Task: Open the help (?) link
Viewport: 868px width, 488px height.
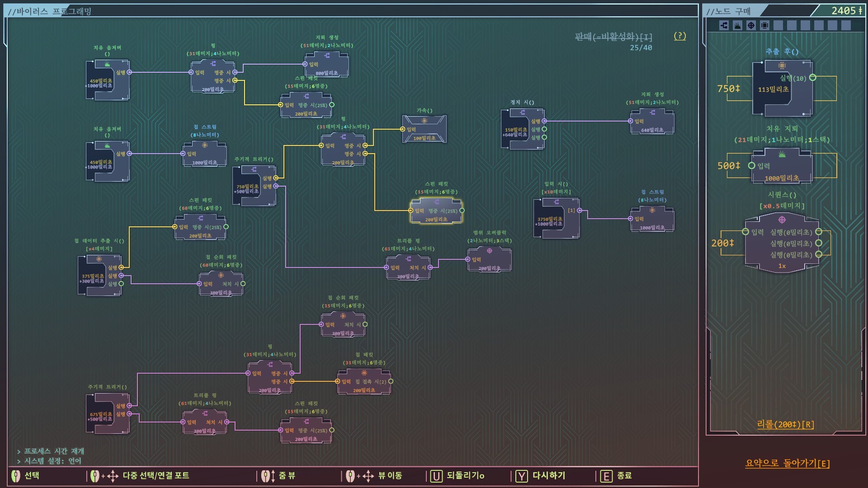Action: point(679,36)
